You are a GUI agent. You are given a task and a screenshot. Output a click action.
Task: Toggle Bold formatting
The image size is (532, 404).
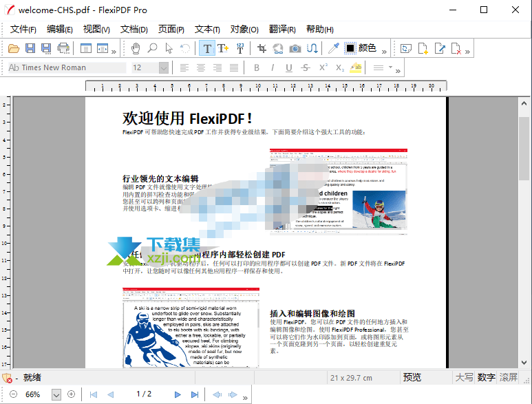point(257,68)
